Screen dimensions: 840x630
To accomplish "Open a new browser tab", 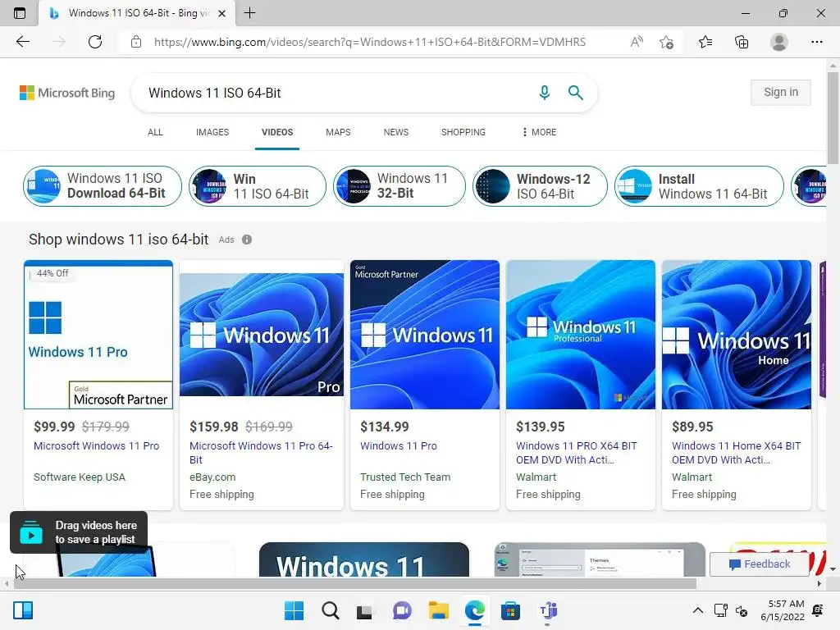I will pos(249,13).
